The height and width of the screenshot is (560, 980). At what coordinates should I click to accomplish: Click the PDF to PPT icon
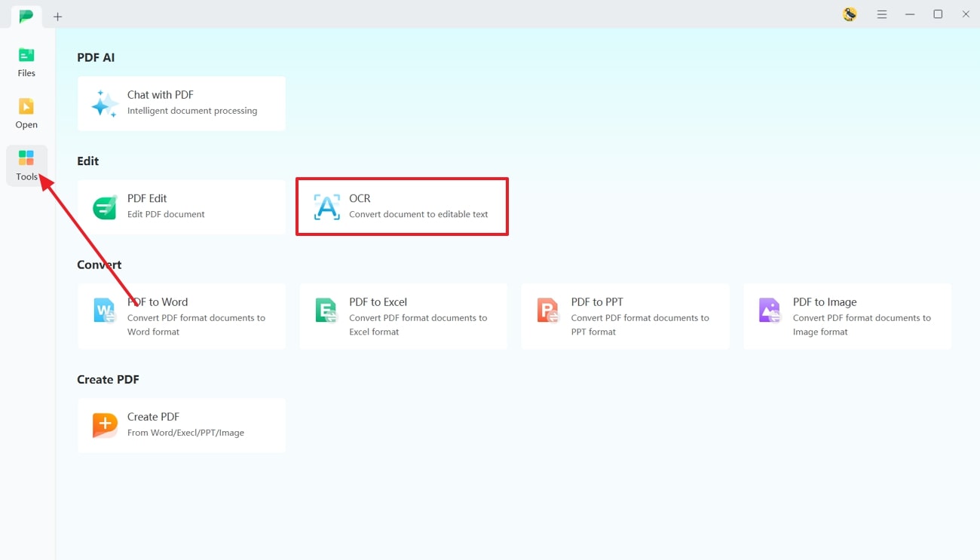[x=548, y=311]
